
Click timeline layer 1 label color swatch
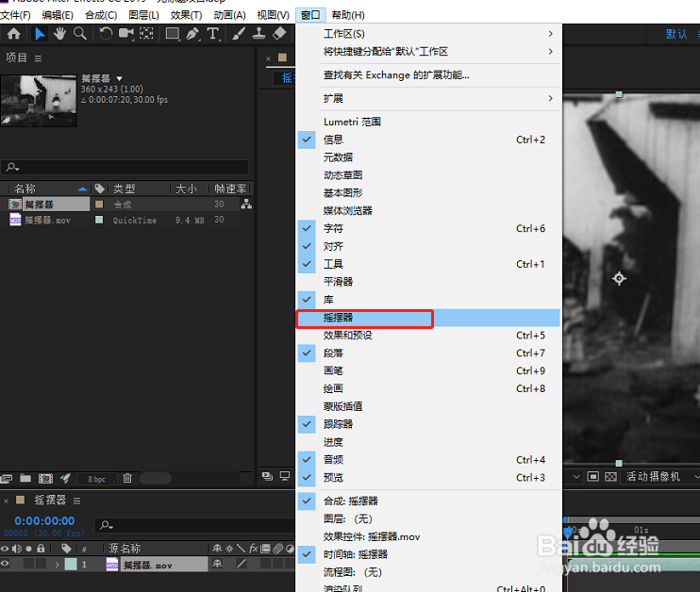[x=71, y=565]
